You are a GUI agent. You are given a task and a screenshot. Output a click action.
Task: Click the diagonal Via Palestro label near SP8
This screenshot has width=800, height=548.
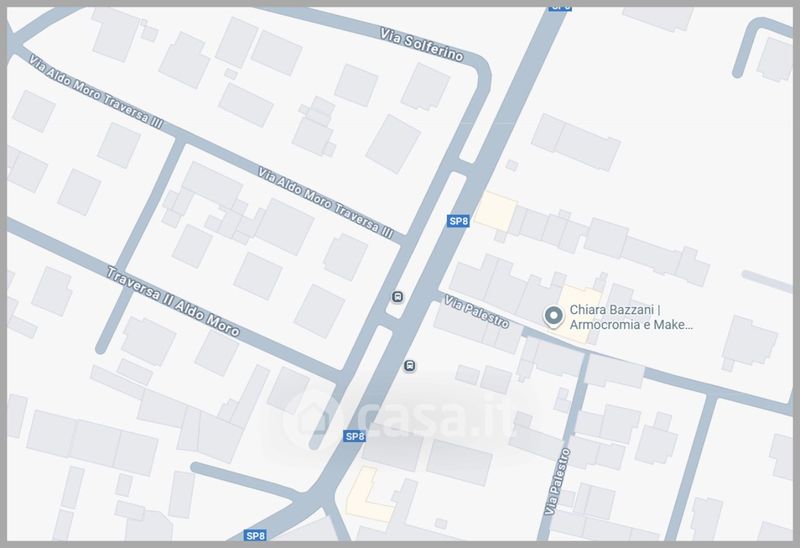tap(477, 312)
